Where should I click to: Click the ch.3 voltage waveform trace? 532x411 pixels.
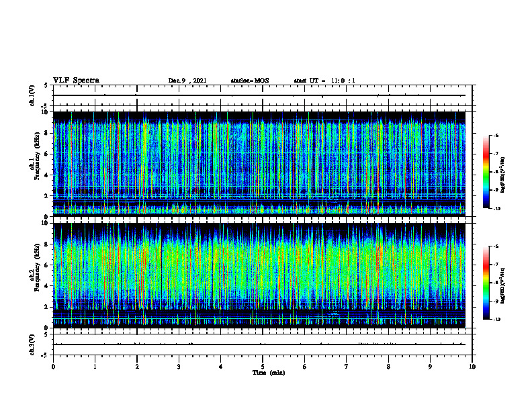click(259, 345)
